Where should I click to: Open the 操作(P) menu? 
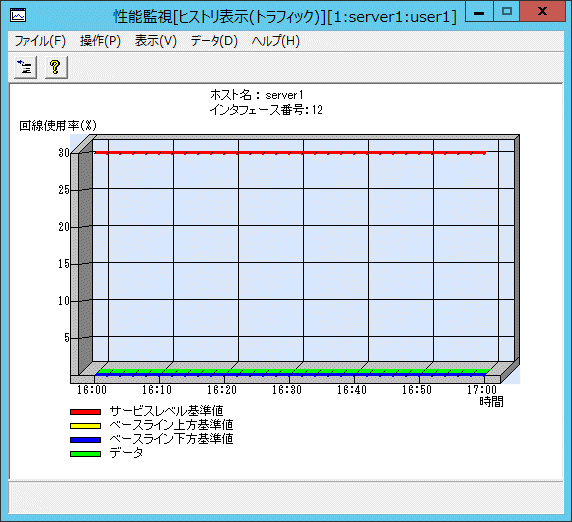click(x=100, y=40)
